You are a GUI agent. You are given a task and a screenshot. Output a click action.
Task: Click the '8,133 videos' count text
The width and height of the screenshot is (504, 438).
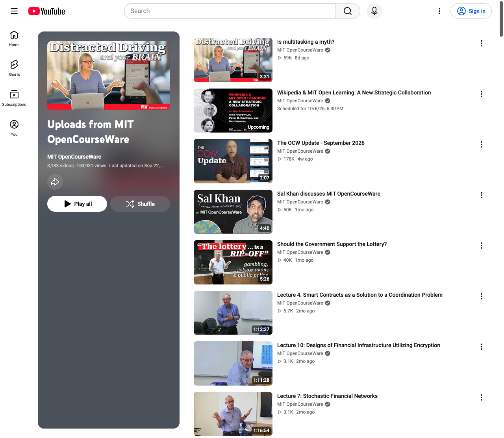(60, 166)
